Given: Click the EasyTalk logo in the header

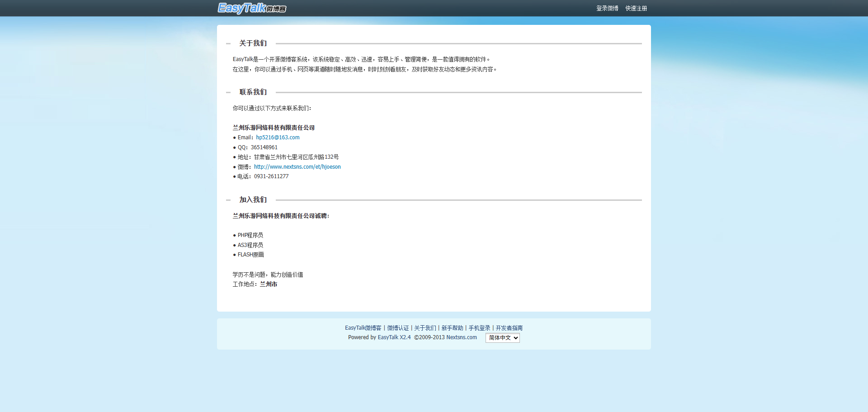Looking at the screenshot, I should pyautogui.click(x=251, y=8).
